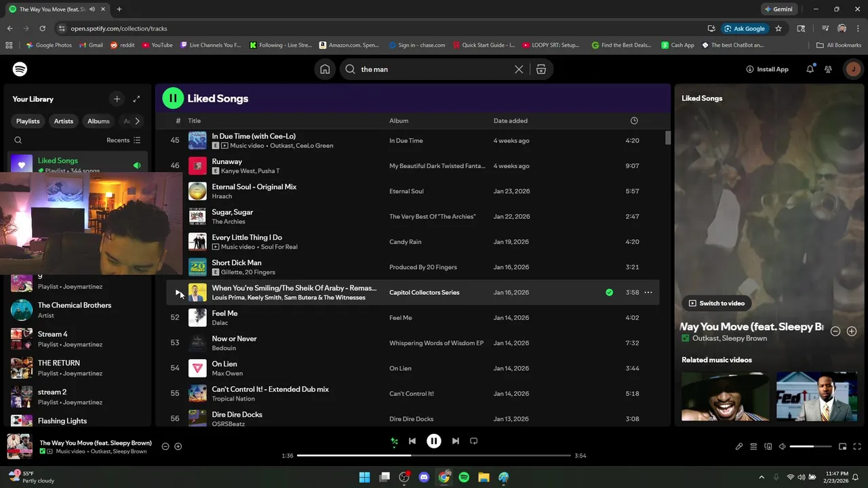Open stream 2 playlist

[x=78, y=396]
